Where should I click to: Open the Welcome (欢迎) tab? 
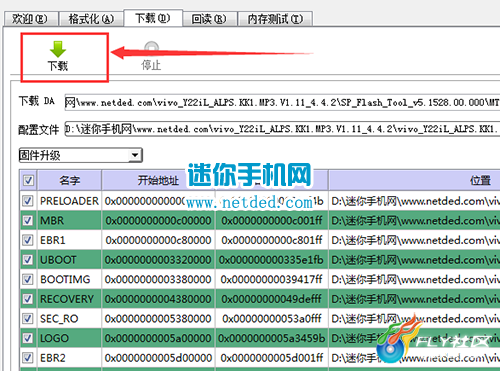(30, 19)
